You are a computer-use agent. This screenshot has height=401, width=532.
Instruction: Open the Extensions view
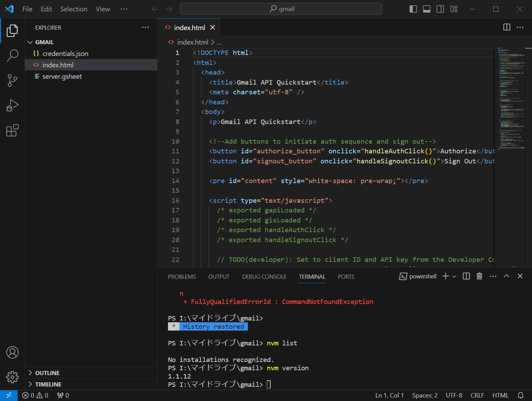coord(12,130)
